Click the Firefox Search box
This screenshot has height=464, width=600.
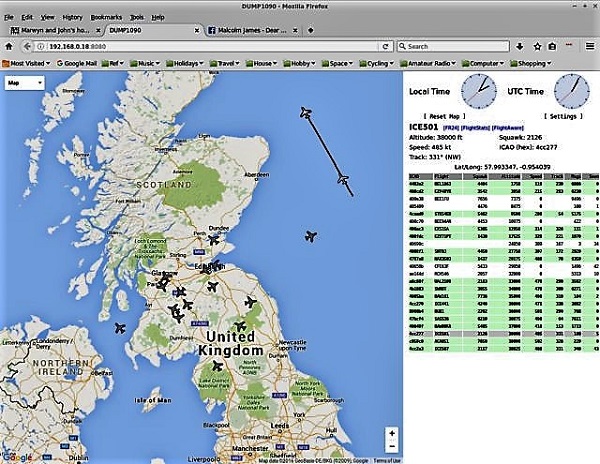coord(453,46)
